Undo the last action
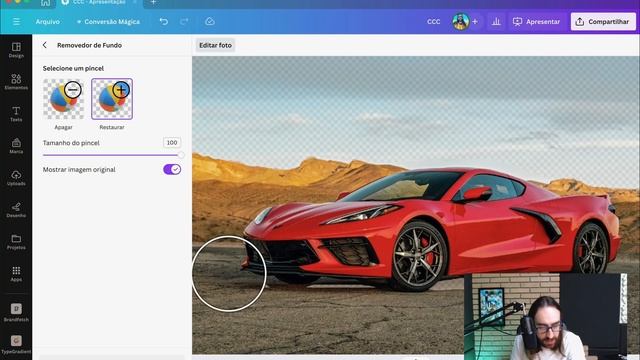The image size is (640, 360). [164, 22]
